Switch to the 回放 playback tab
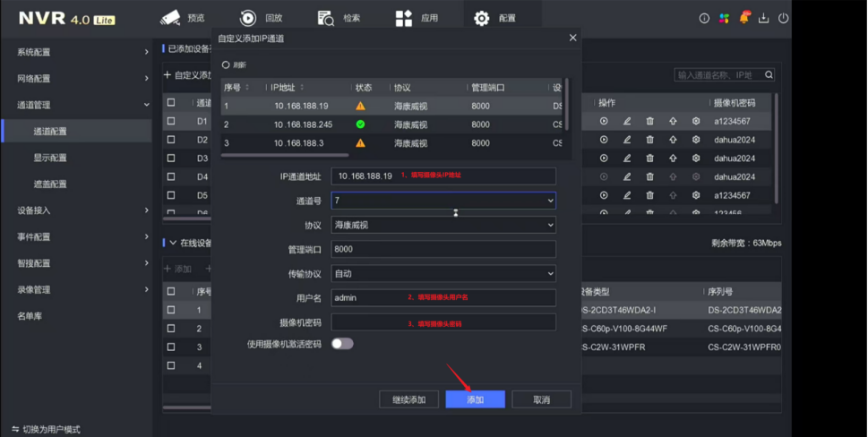This screenshot has height=437, width=868. (x=262, y=18)
